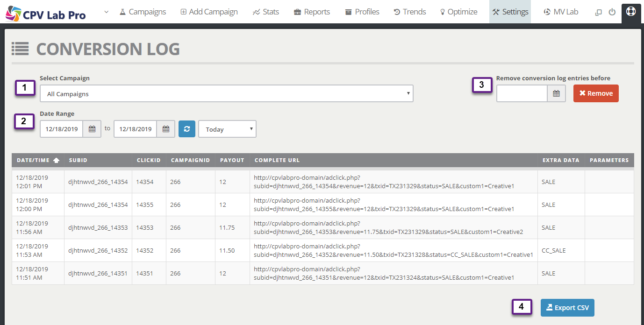
Task: Open the Today date preset dropdown
Action: 227,129
